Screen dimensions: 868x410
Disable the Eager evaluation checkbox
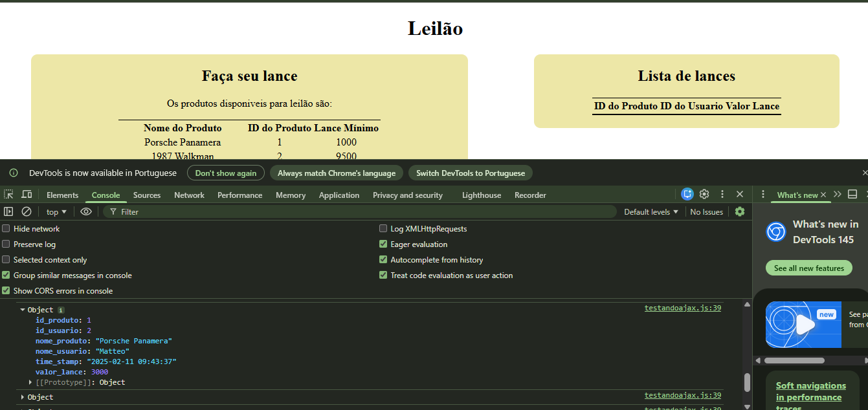click(383, 244)
